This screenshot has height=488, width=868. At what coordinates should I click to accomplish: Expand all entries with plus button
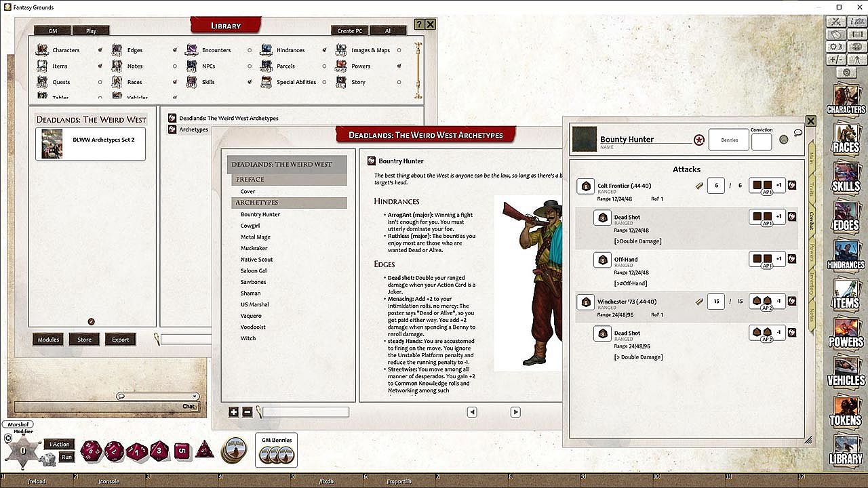pyautogui.click(x=234, y=411)
